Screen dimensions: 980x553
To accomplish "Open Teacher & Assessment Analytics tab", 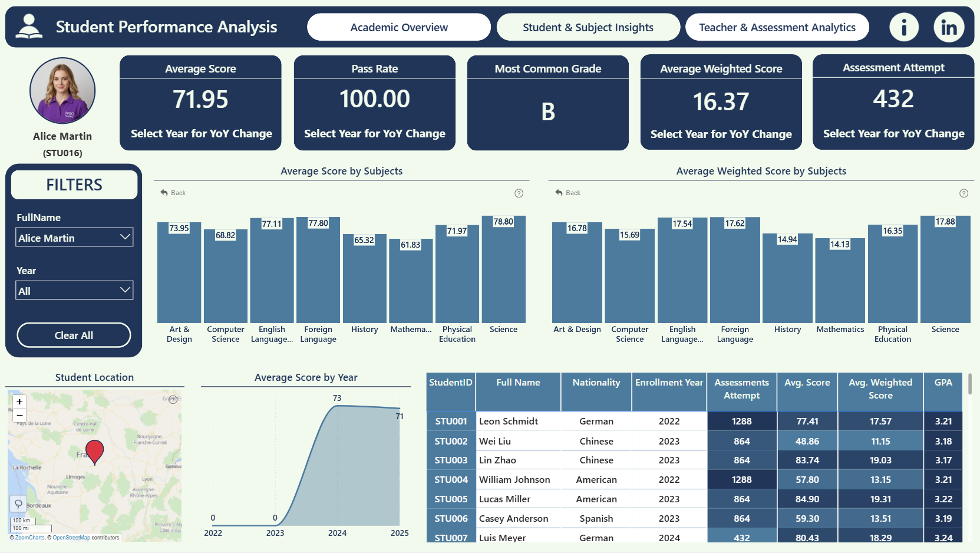I will tap(777, 27).
